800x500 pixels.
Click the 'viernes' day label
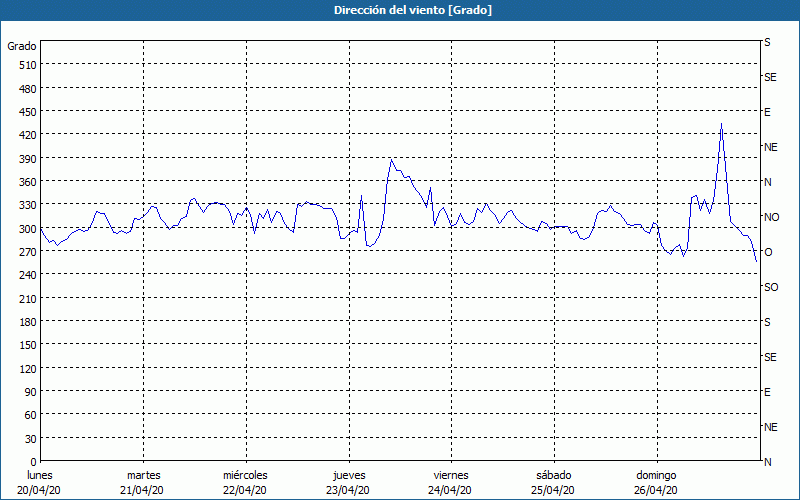[451, 475]
